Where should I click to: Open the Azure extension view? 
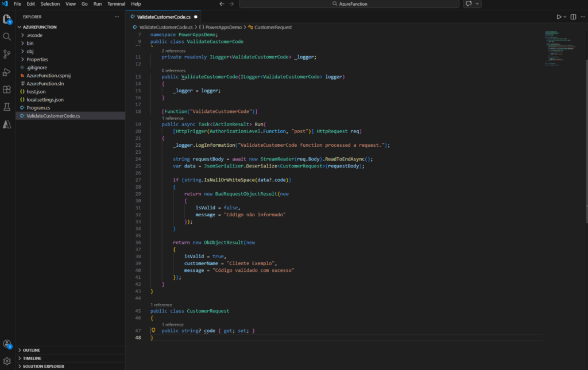(x=7, y=124)
